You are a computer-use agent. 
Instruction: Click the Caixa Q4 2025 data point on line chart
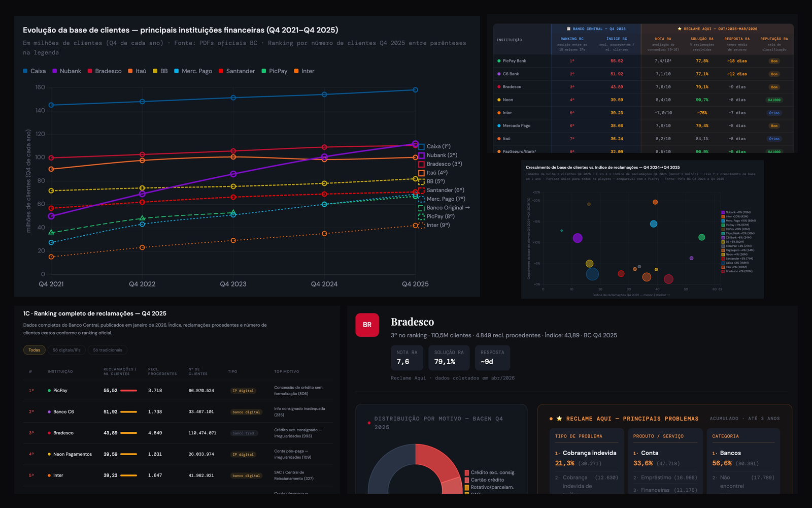coord(415,90)
